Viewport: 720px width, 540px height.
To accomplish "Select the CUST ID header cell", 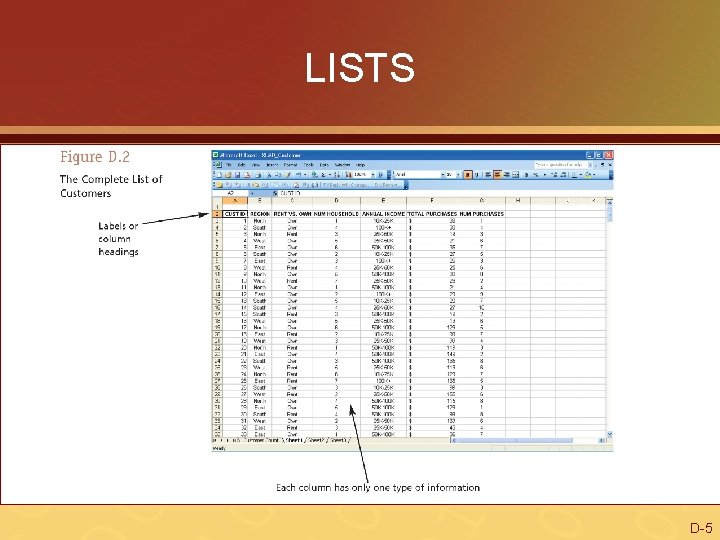I will pyautogui.click(x=235, y=214).
